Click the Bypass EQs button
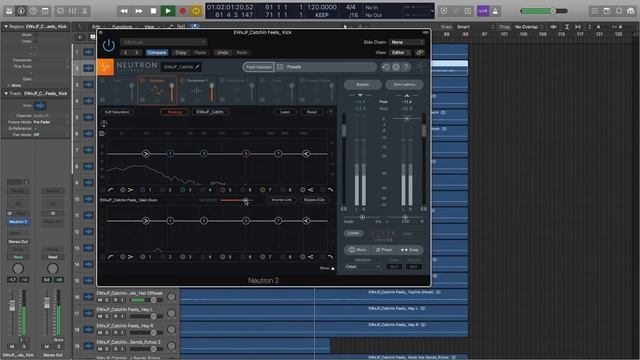640x360 pixels. coord(314,200)
